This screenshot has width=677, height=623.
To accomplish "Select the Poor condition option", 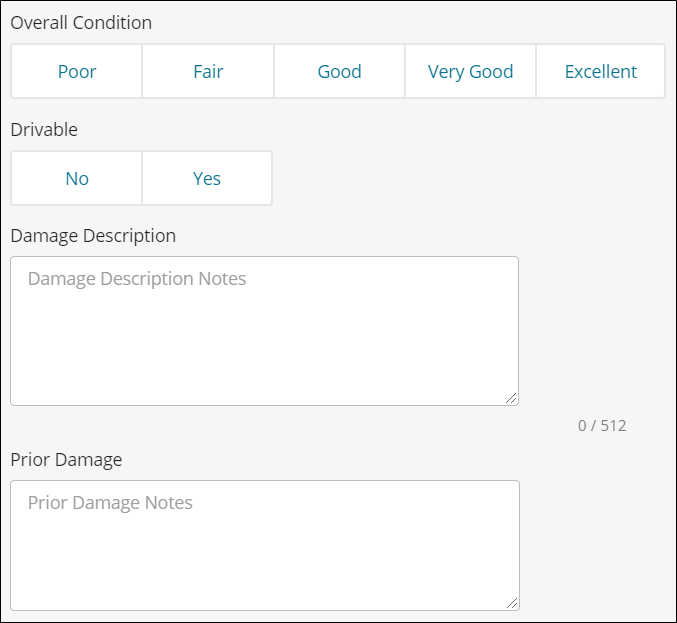I will point(77,72).
